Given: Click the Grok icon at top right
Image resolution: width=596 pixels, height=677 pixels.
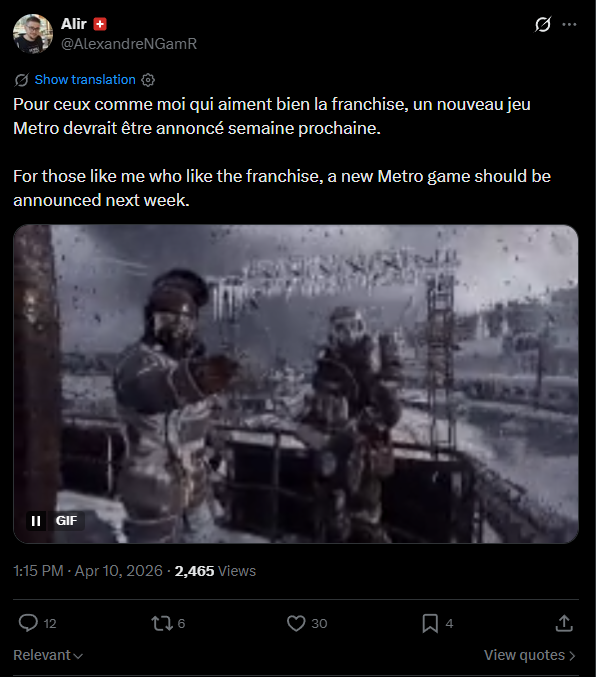Looking at the screenshot, I should point(542,24).
